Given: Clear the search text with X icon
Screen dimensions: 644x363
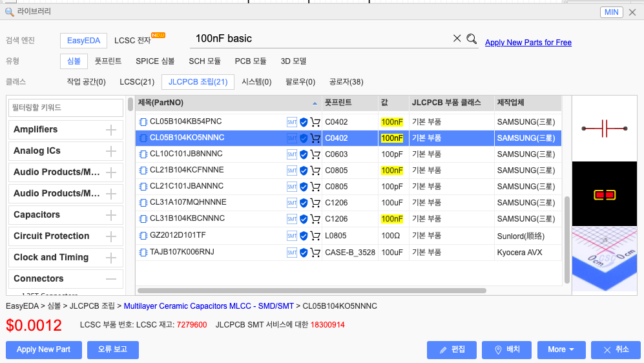Looking at the screenshot, I should pyautogui.click(x=457, y=38).
